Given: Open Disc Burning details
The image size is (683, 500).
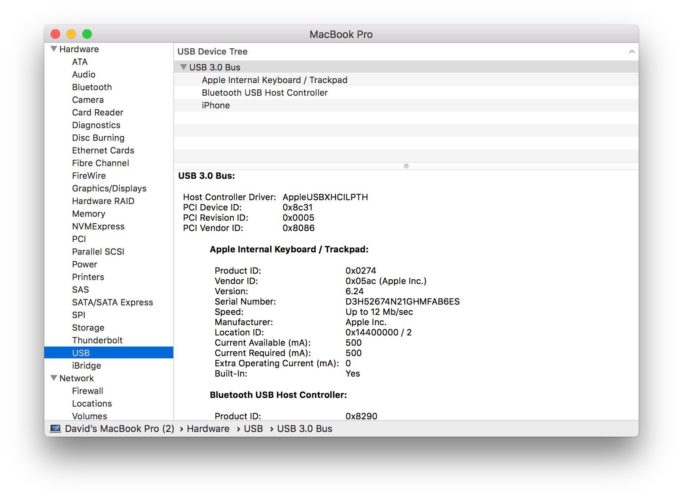Looking at the screenshot, I should (98, 138).
